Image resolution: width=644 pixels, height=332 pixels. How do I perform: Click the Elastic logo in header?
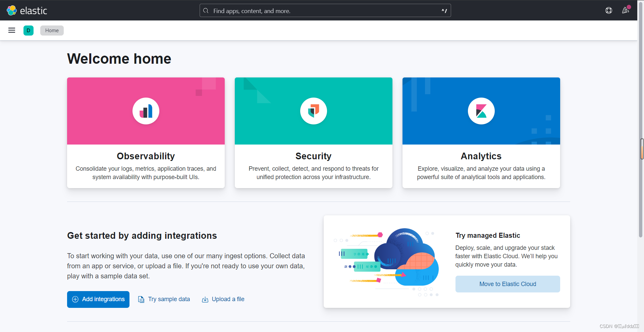coord(27,10)
